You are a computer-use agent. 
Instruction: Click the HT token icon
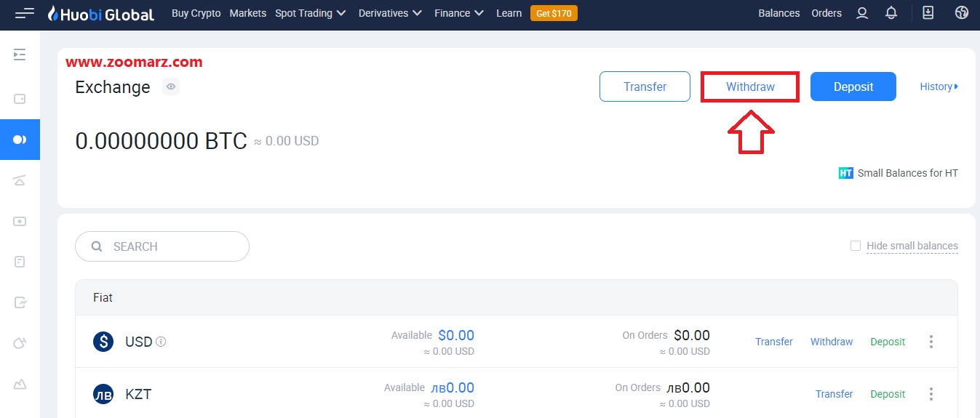[845, 173]
